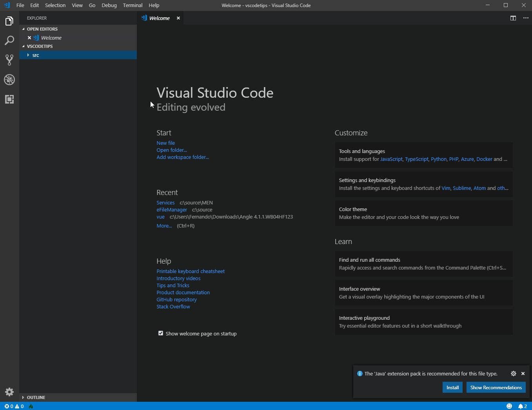The width and height of the screenshot is (532, 410).
Task: Click the More... recent link
Action: coord(164,226)
